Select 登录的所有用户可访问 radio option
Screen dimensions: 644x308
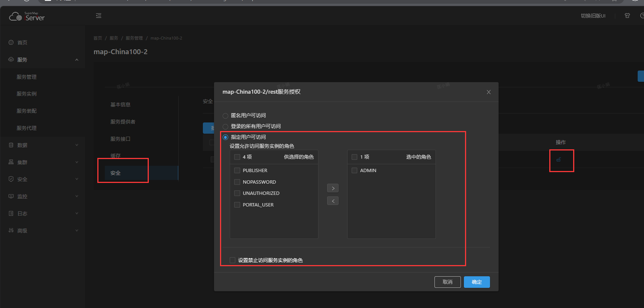tap(225, 127)
